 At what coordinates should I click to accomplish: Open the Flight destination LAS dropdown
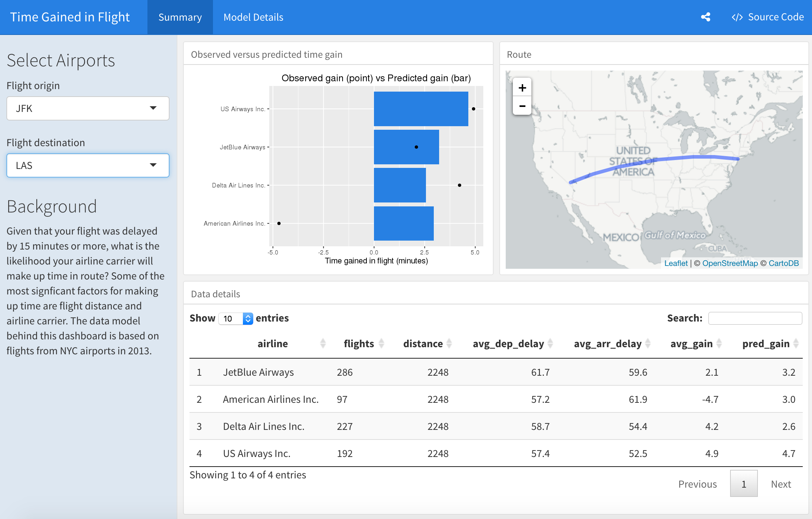click(88, 165)
